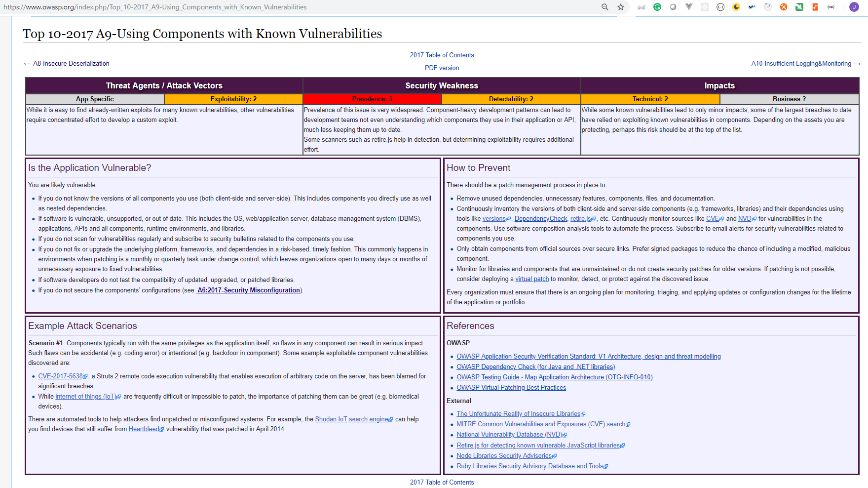Open the virtual patch link
This screenshot has width=868, height=488.
tap(532, 279)
